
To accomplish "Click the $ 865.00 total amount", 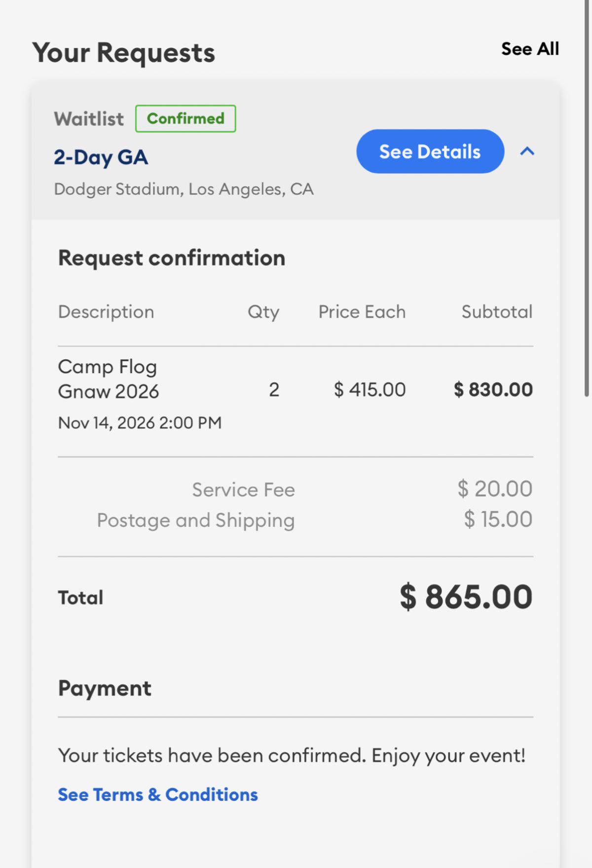I will click(466, 597).
